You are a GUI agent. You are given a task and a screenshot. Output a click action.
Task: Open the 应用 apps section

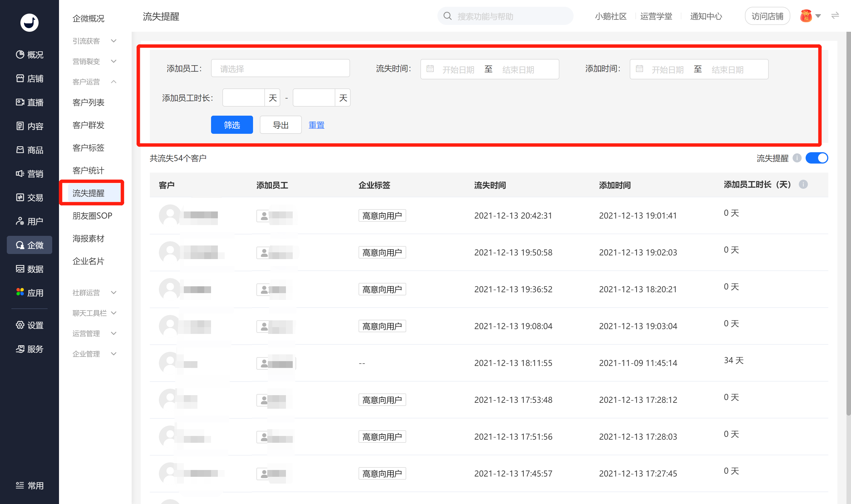click(x=30, y=293)
